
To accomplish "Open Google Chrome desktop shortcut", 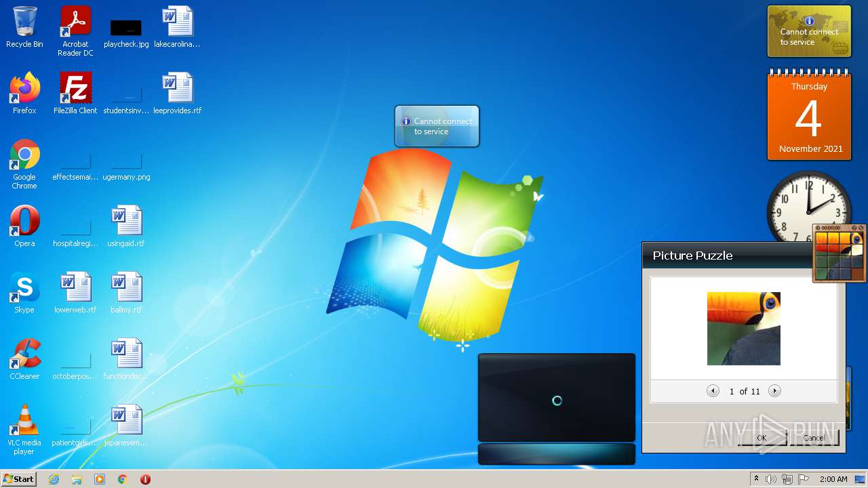I will 24,164.
